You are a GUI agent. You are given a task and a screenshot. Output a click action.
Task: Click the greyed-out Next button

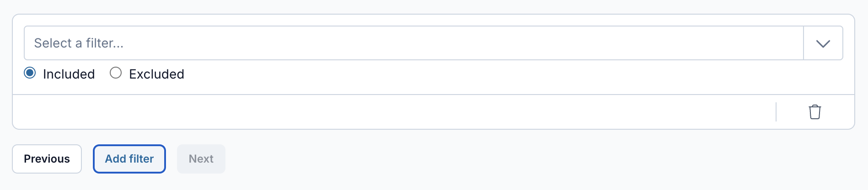pos(201,159)
